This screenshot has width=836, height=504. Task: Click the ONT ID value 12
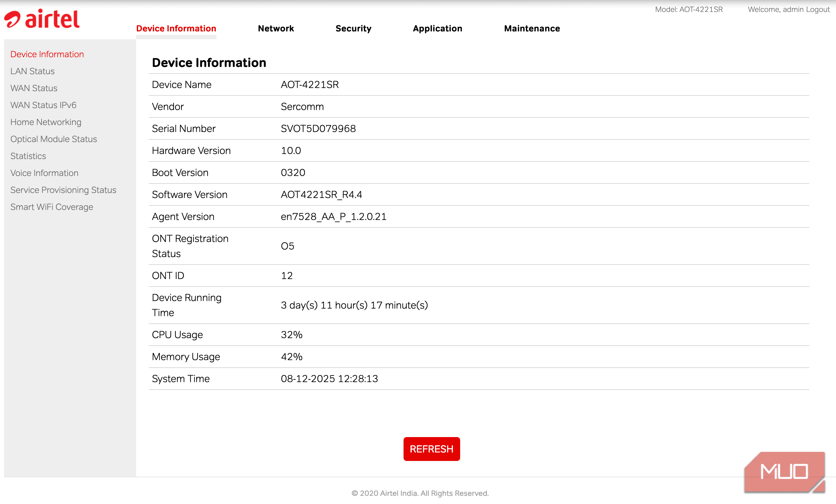287,276
